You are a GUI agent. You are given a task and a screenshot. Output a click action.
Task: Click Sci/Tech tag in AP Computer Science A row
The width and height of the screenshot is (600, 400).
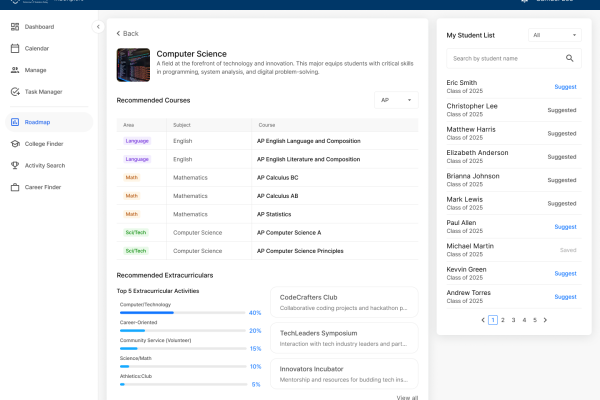tap(136, 233)
